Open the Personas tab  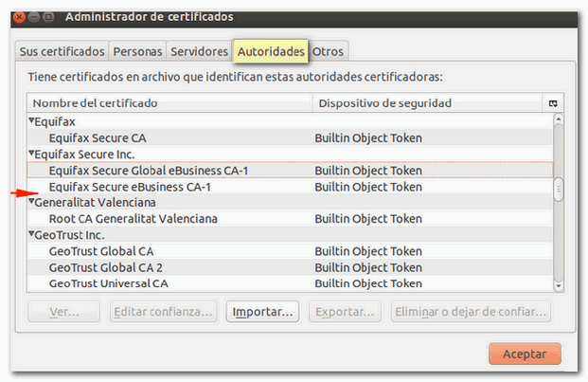[138, 51]
